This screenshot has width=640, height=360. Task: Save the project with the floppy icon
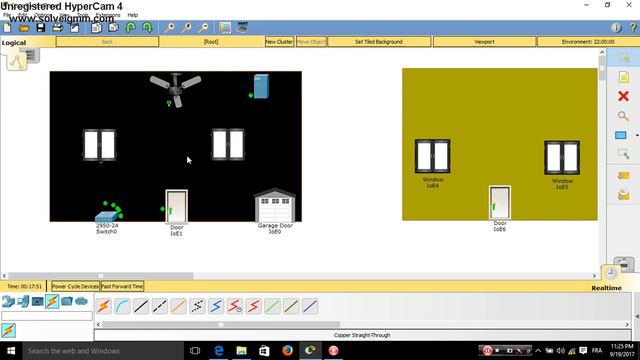coord(41,28)
